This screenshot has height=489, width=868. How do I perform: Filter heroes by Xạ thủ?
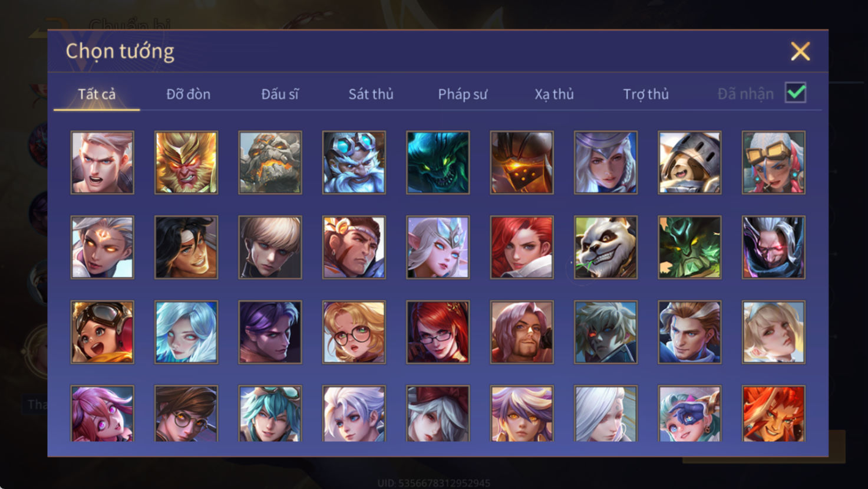click(x=554, y=94)
